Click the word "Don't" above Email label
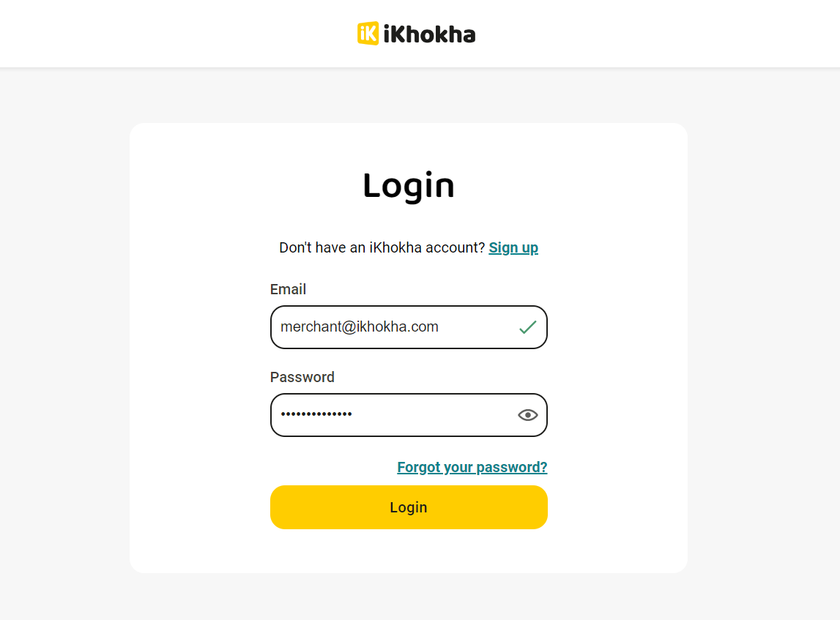 296,247
